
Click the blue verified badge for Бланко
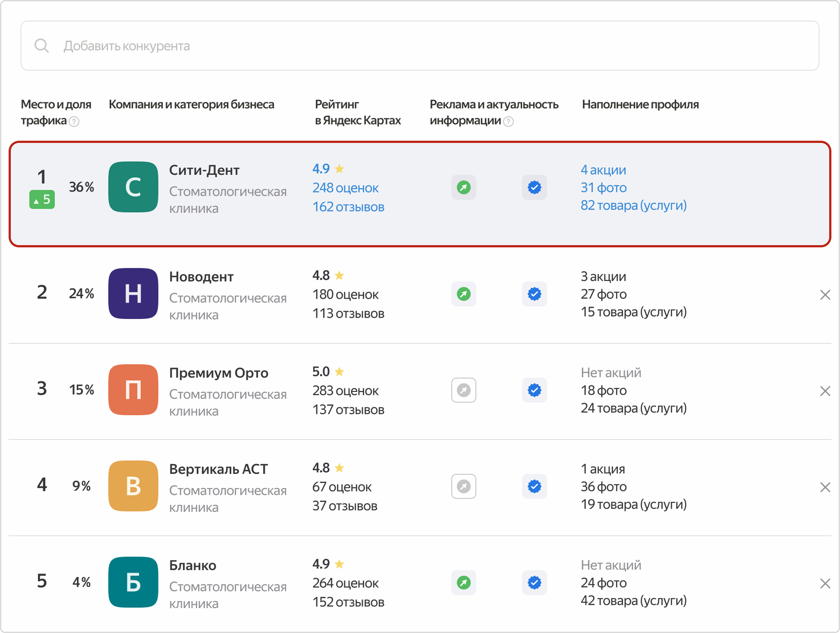(x=534, y=583)
